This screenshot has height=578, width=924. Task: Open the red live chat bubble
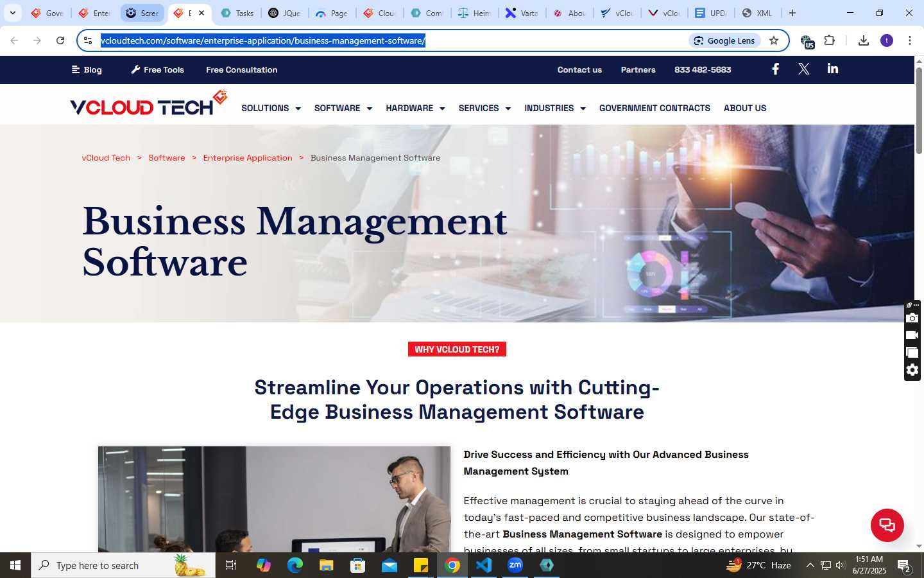pyautogui.click(x=887, y=525)
